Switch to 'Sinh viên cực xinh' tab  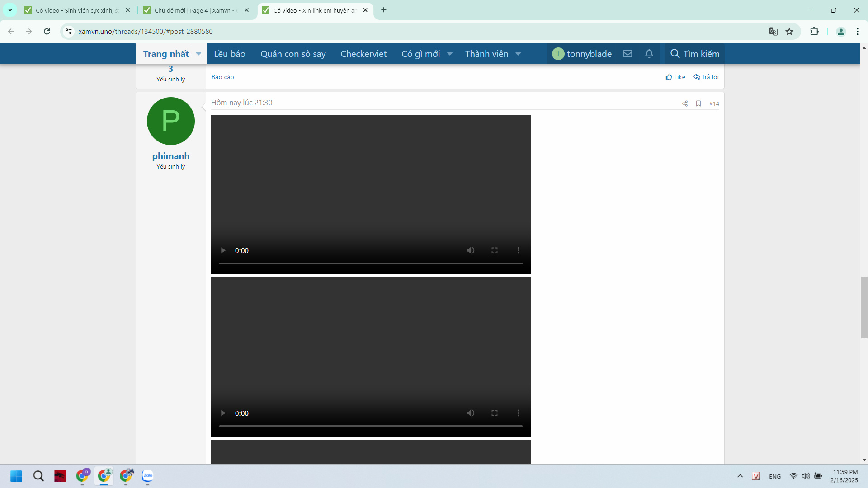77,10
